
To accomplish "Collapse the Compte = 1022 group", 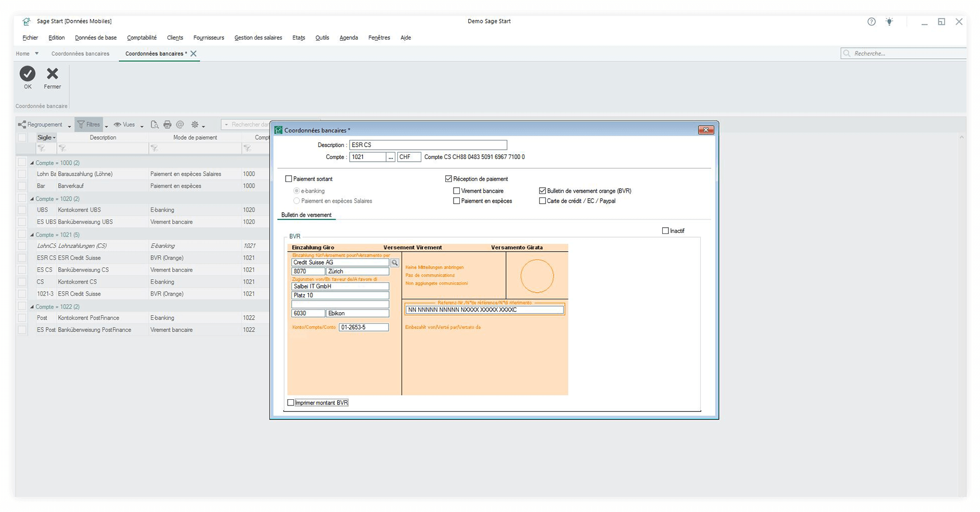I will click(32, 307).
